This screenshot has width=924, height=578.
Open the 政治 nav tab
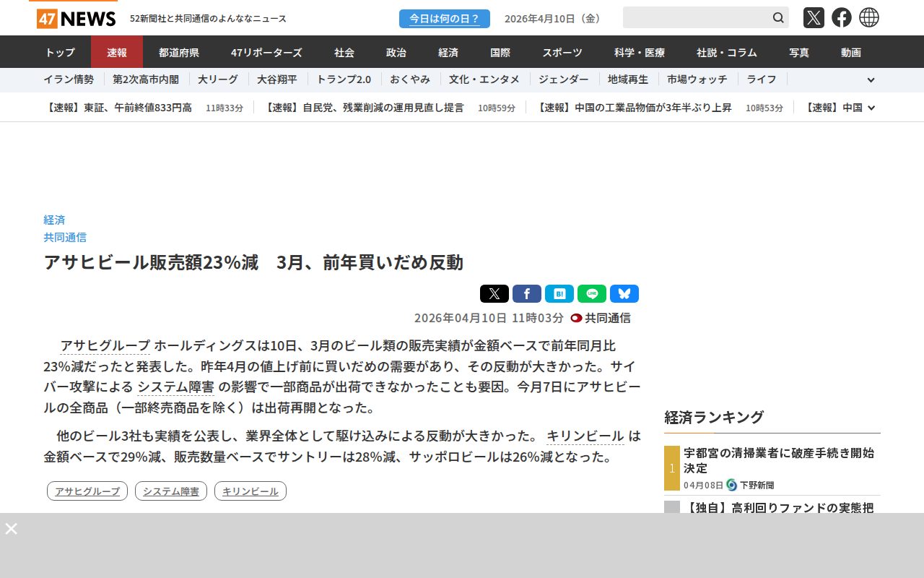(x=396, y=52)
